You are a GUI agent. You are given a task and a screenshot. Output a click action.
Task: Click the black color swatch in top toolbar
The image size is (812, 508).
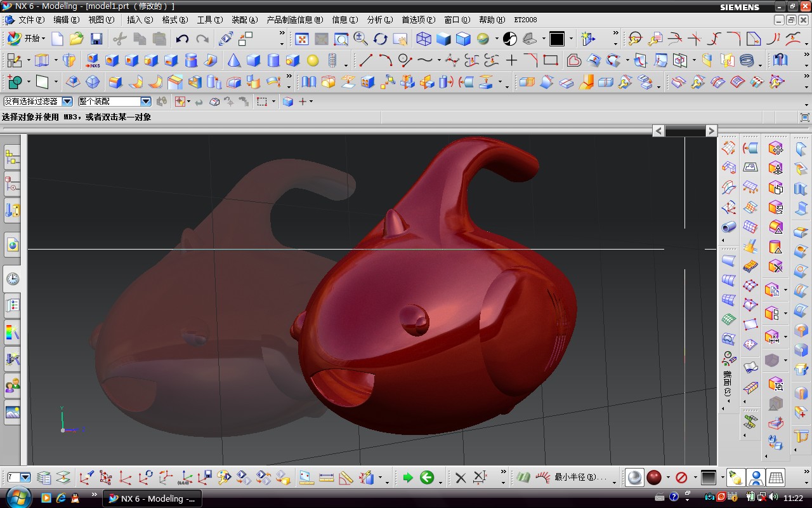tap(557, 39)
